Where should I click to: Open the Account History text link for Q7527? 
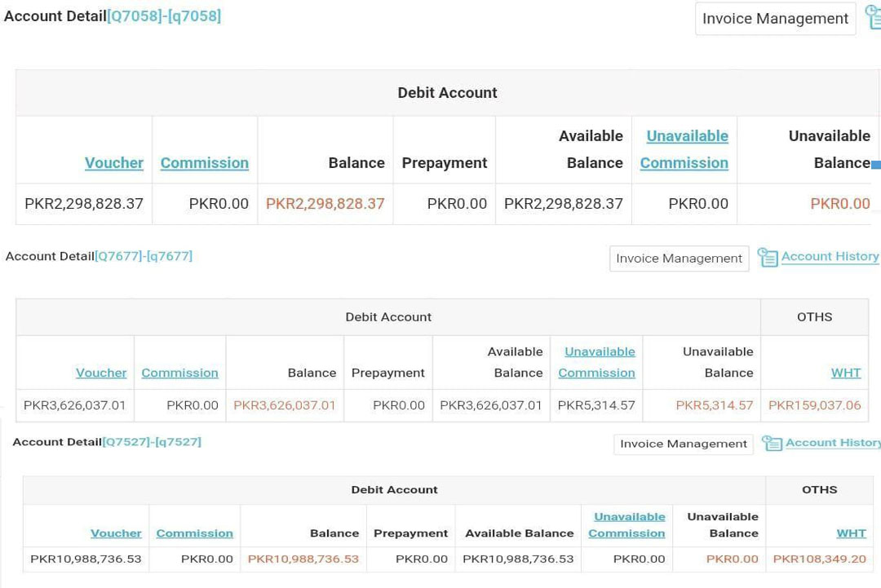(832, 442)
